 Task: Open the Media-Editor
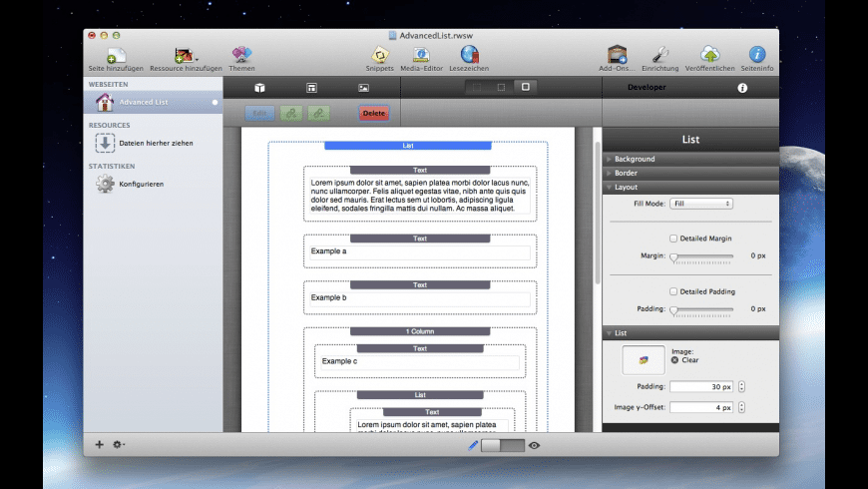(x=421, y=55)
